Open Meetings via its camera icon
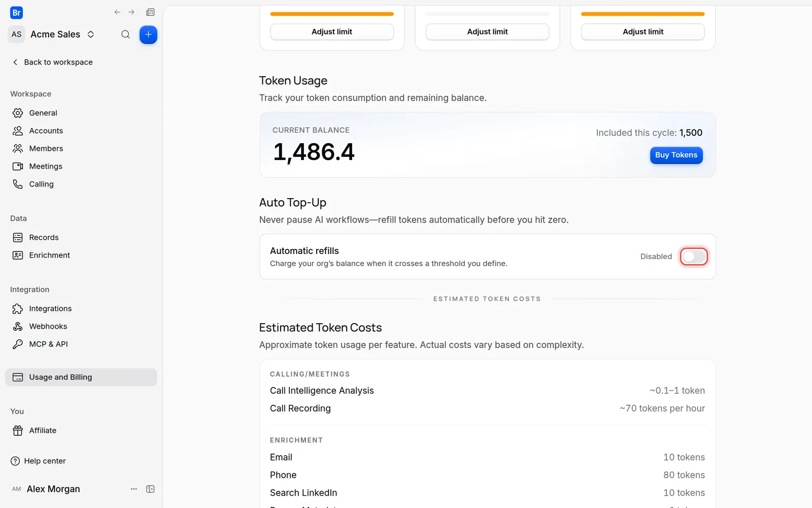Viewport: 812px width, 508px height. click(18, 166)
